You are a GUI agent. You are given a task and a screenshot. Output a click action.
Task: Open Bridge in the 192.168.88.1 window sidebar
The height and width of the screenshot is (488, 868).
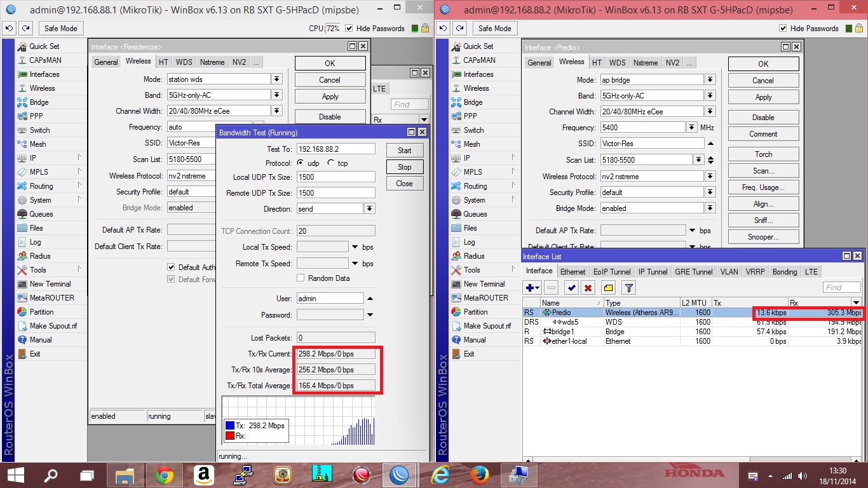click(x=39, y=102)
